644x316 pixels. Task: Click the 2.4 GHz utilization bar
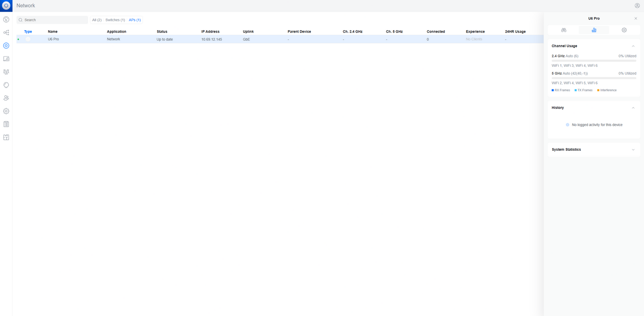594,60
